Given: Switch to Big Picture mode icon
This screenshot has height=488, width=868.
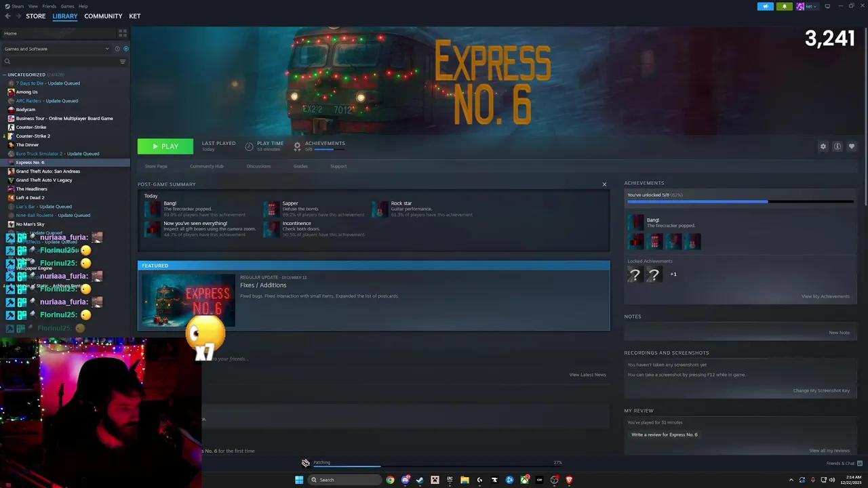Looking at the screenshot, I should (827, 6).
